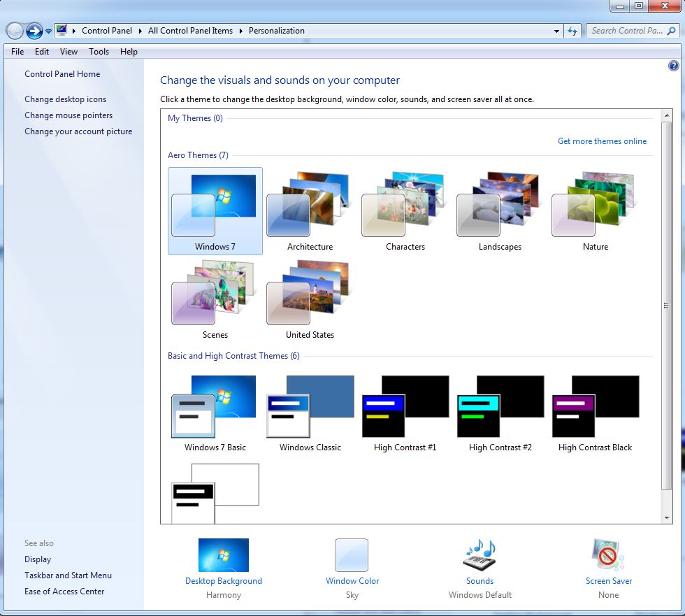Open Change your account picture
Viewport: 685px width, 616px height.
click(x=78, y=131)
